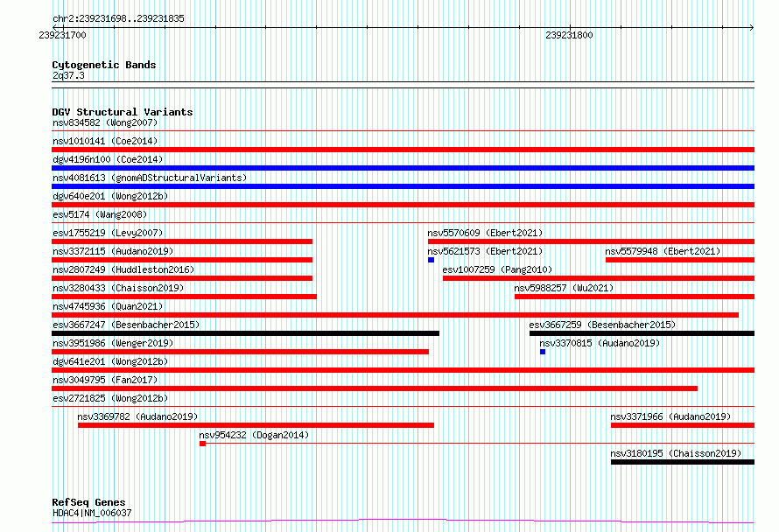779x532 pixels.
Task: Open the HDAC4|NM_006037 gene label
Action: click(x=92, y=513)
